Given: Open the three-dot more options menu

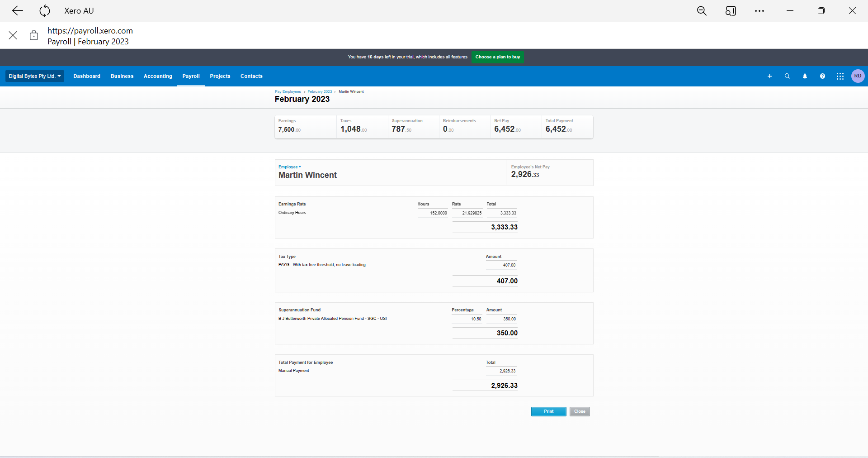Looking at the screenshot, I should [759, 11].
